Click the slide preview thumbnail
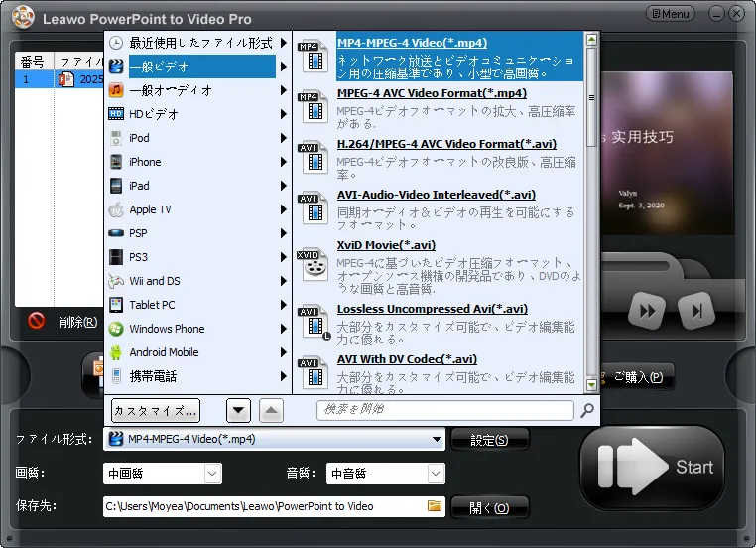The image size is (756, 548). (667, 154)
